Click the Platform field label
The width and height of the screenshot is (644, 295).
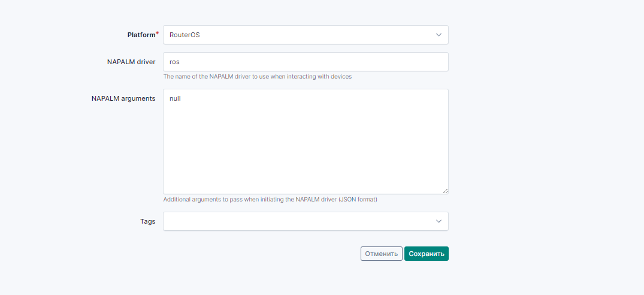tap(141, 35)
